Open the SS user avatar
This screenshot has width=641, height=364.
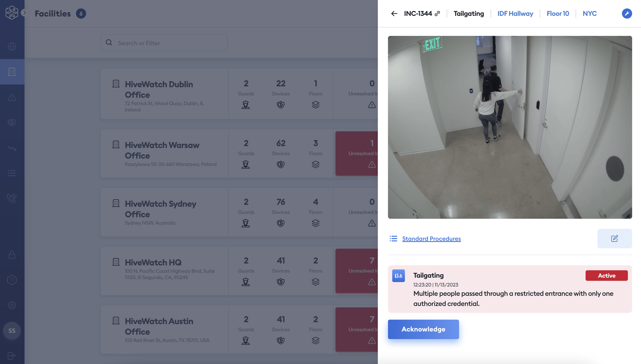click(12, 331)
